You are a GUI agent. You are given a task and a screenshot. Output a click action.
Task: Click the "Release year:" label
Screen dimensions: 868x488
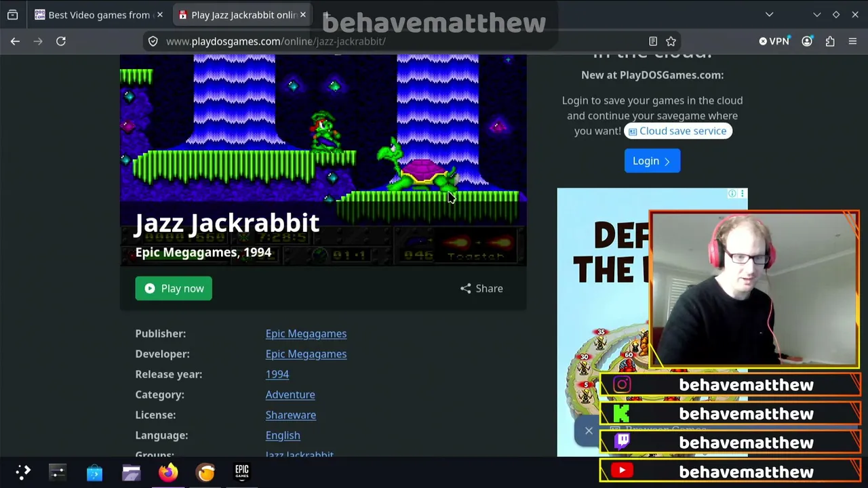(168, 374)
